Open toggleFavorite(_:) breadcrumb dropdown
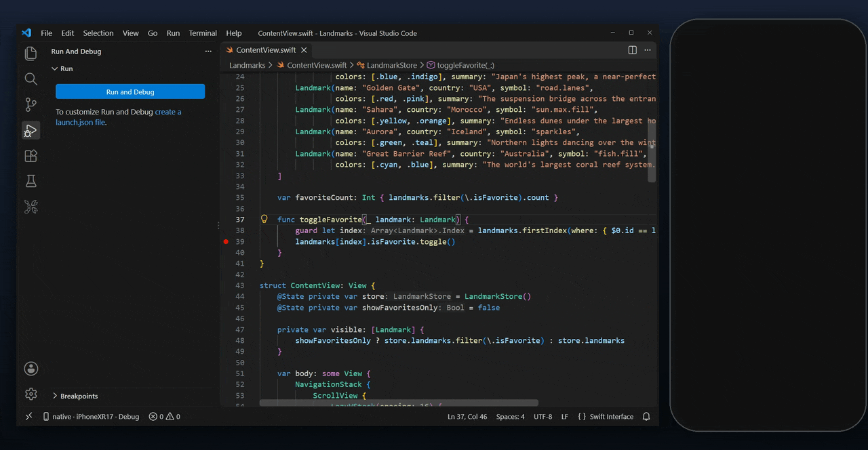This screenshot has width=868, height=450. pos(465,65)
